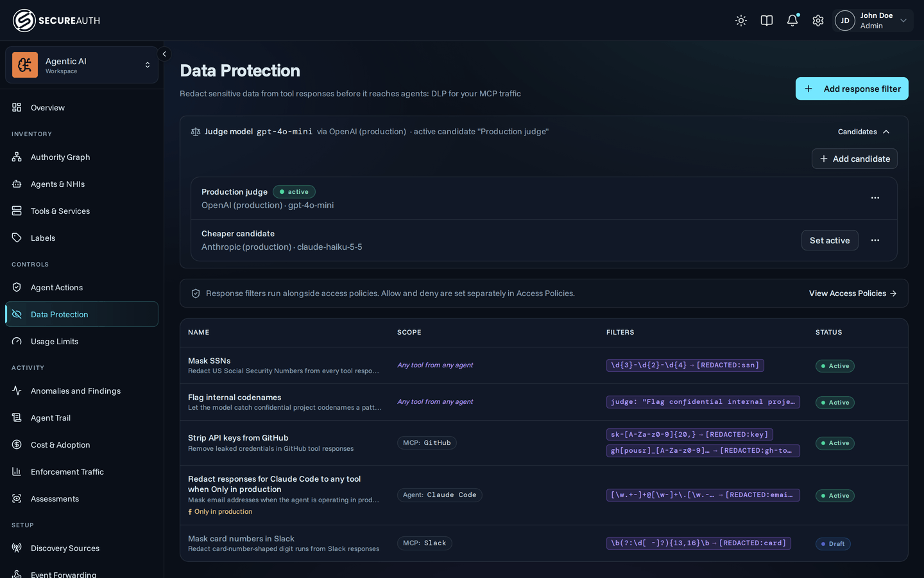Click the Enforcement Traffic chart icon
This screenshot has height=578, width=924.
17,471
